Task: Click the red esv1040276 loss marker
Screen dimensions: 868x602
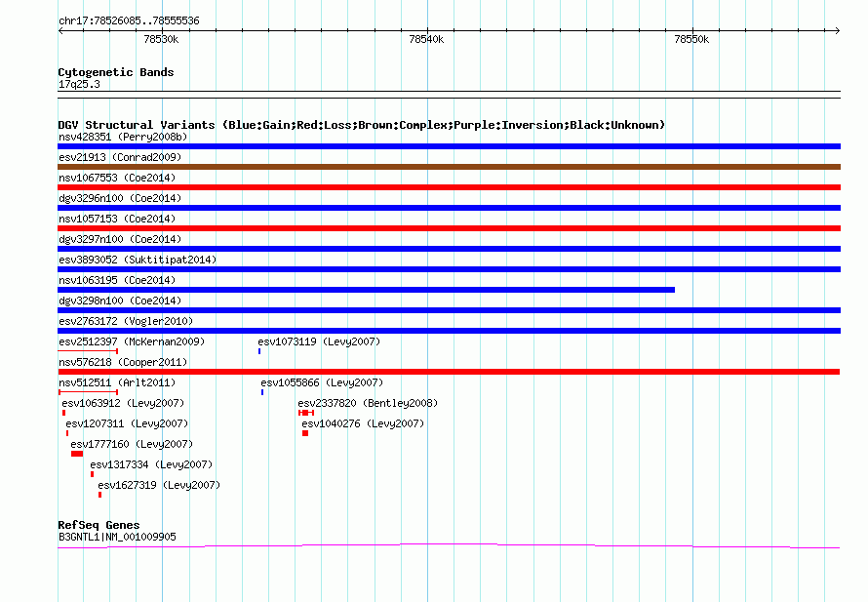Action: [x=305, y=433]
